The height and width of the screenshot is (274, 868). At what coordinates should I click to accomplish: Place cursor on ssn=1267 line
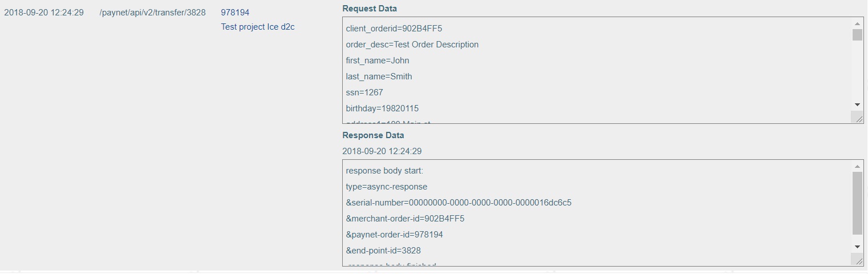click(x=364, y=92)
